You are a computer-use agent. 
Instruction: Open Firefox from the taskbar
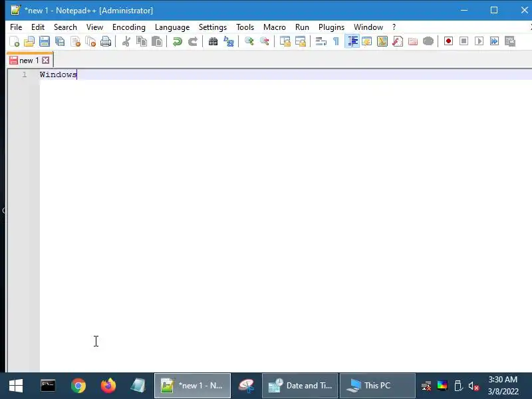[108, 386]
